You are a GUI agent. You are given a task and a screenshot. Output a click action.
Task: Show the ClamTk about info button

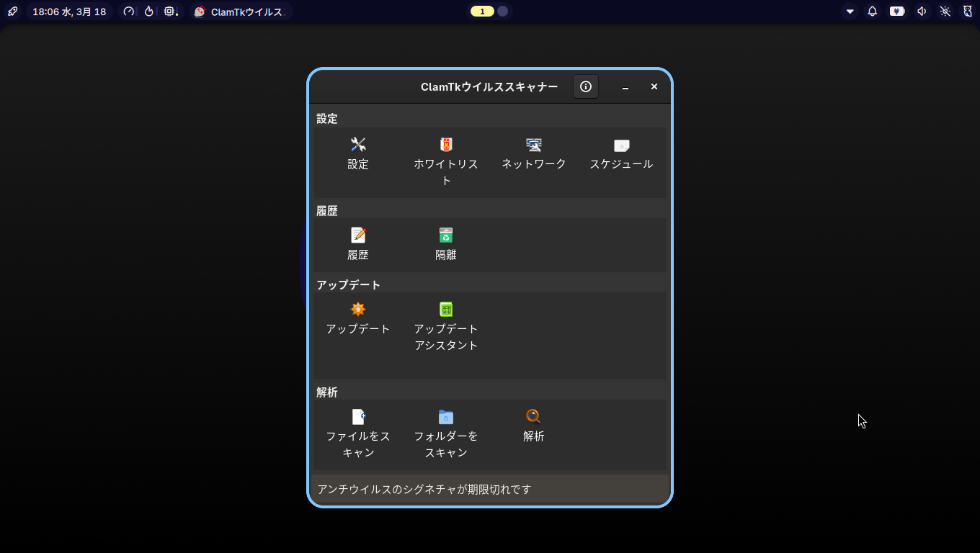pos(586,86)
